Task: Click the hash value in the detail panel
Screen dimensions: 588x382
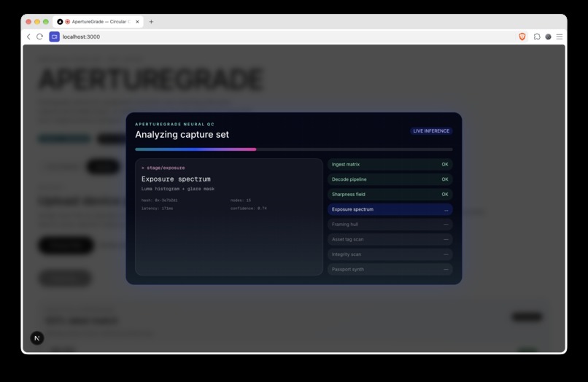Action: pyautogui.click(x=159, y=200)
